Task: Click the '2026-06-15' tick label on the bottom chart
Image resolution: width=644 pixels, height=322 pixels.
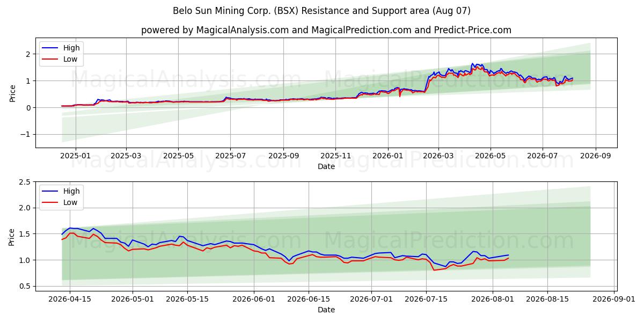Action: (308, 299)
